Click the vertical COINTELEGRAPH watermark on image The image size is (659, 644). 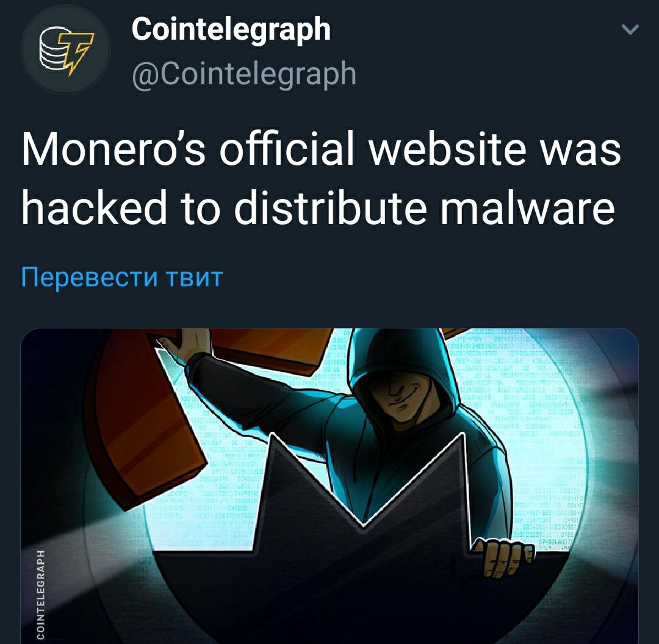pos(40,596)
